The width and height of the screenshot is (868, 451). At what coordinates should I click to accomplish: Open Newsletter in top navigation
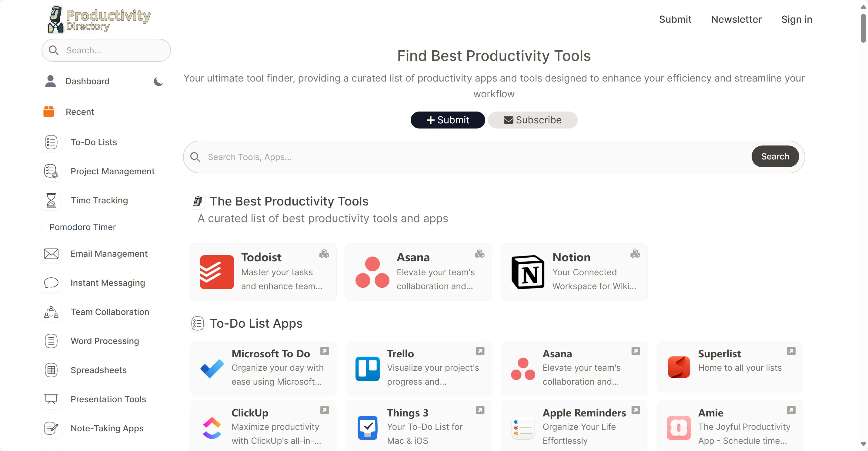pos(736,19)
